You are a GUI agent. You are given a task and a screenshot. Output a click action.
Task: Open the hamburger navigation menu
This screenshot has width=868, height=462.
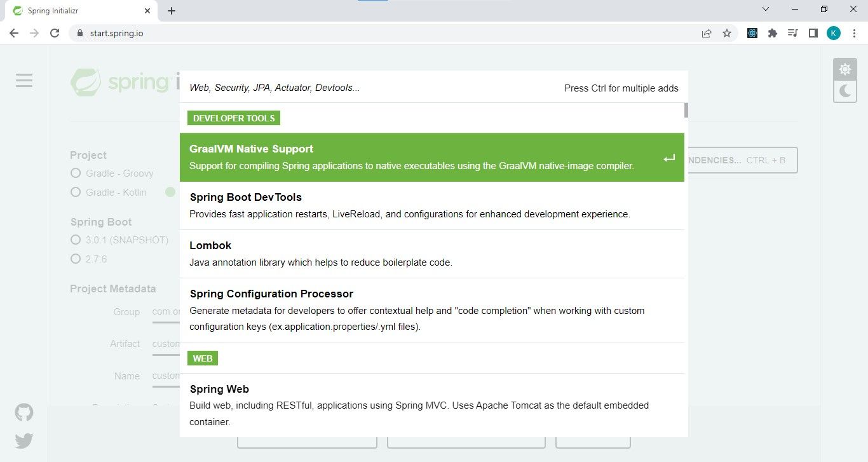click(x=24, y=80)
